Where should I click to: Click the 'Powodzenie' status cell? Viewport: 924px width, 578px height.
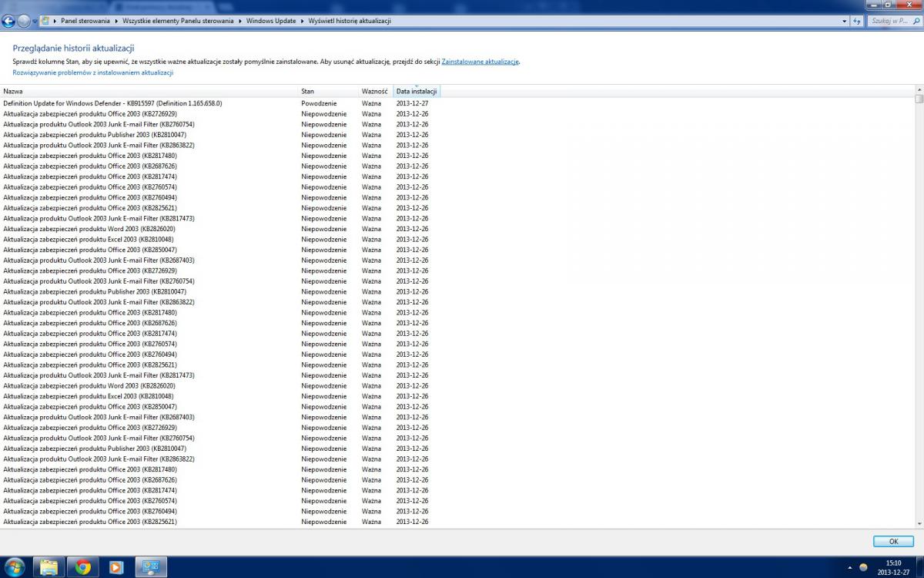tap(319, 103)
